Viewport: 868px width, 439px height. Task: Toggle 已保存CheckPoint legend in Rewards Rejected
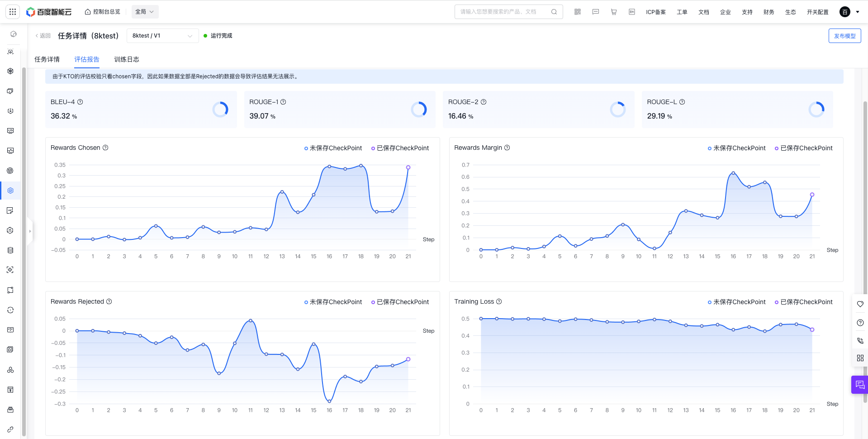coord(400,302)
